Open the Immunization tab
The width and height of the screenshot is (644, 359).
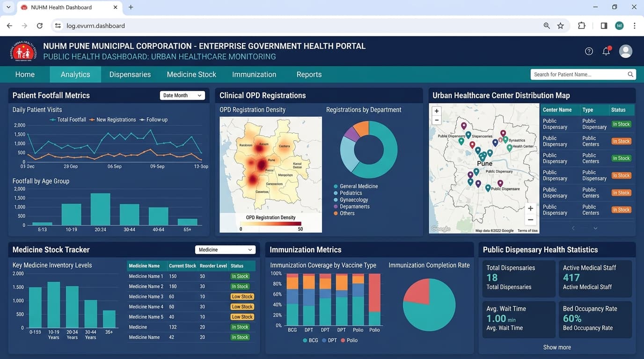tap(254, 74)
